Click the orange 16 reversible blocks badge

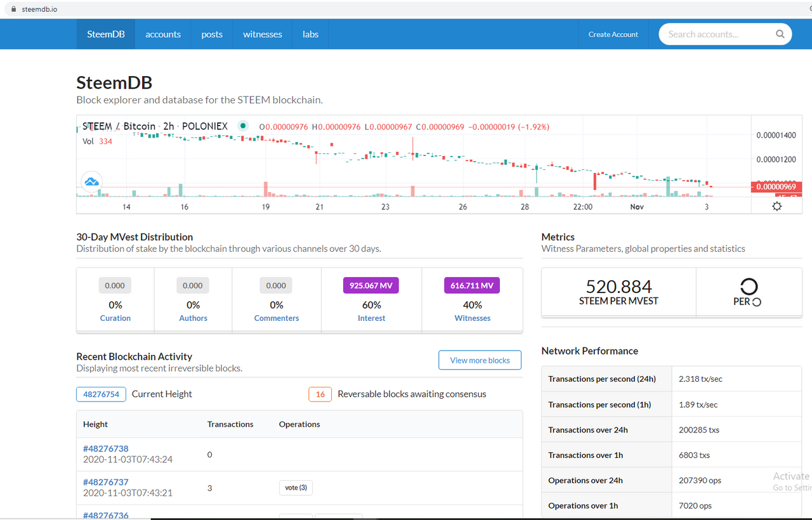tap(320, 394)
